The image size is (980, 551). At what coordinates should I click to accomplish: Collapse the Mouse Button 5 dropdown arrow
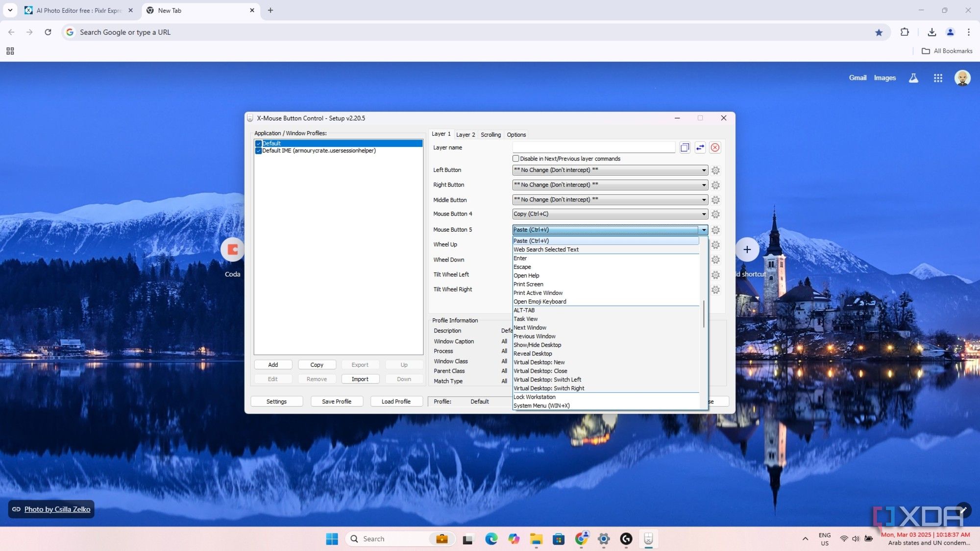point(704,230)
